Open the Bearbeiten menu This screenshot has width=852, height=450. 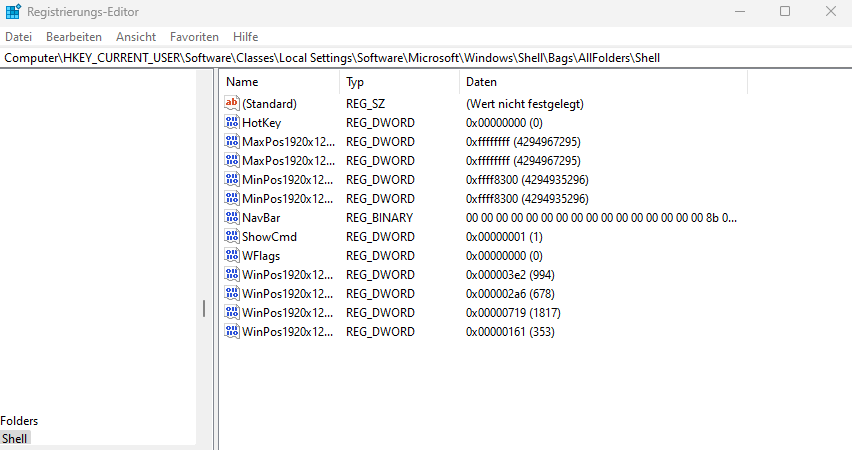(x=74, y=37)
